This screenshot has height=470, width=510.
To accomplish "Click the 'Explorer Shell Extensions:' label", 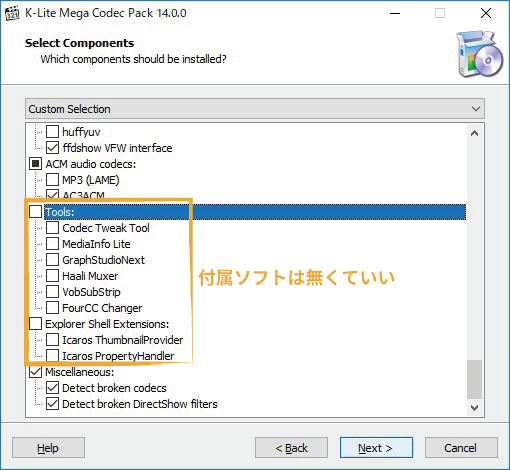I will click(x=107, y=324).
